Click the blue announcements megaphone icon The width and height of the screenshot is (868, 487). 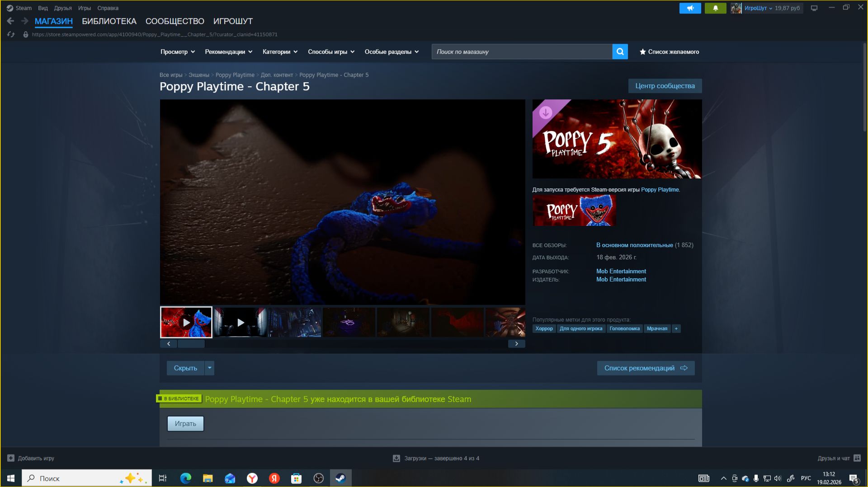tap(690, 8)
